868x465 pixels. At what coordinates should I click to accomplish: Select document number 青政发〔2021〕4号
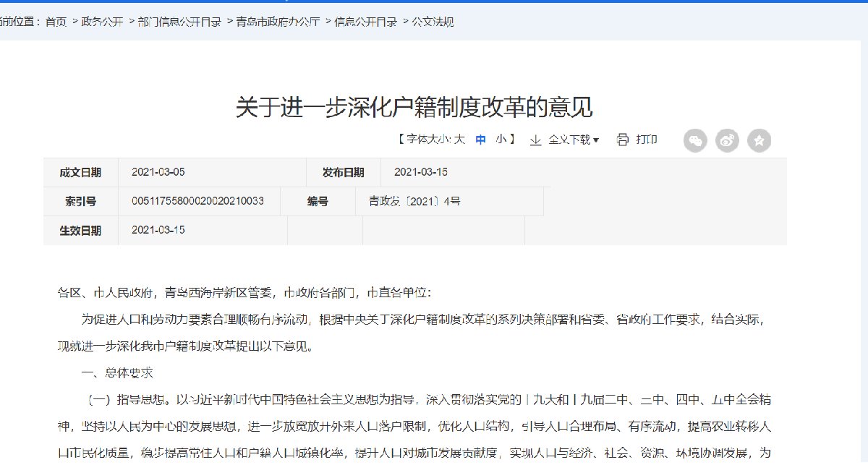(414, 202)
